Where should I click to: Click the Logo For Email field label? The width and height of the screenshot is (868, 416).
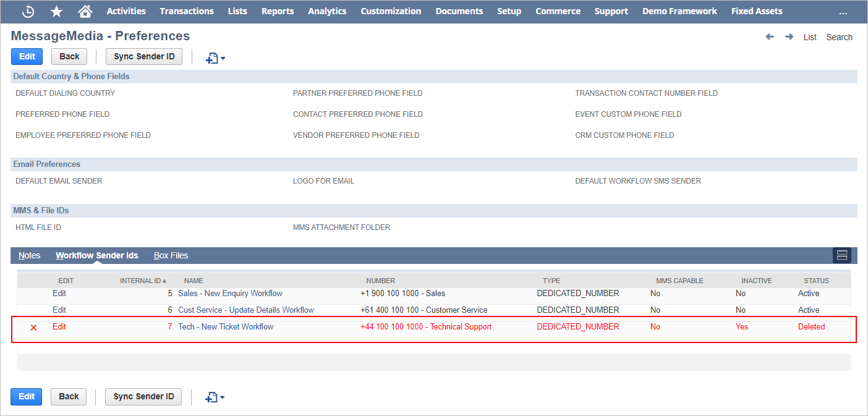point(323,181)
